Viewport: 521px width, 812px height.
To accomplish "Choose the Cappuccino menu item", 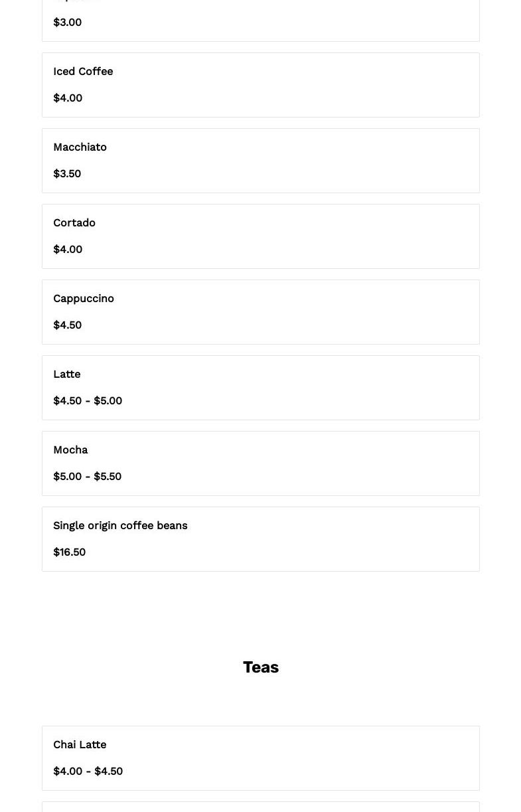I will 84,299.
